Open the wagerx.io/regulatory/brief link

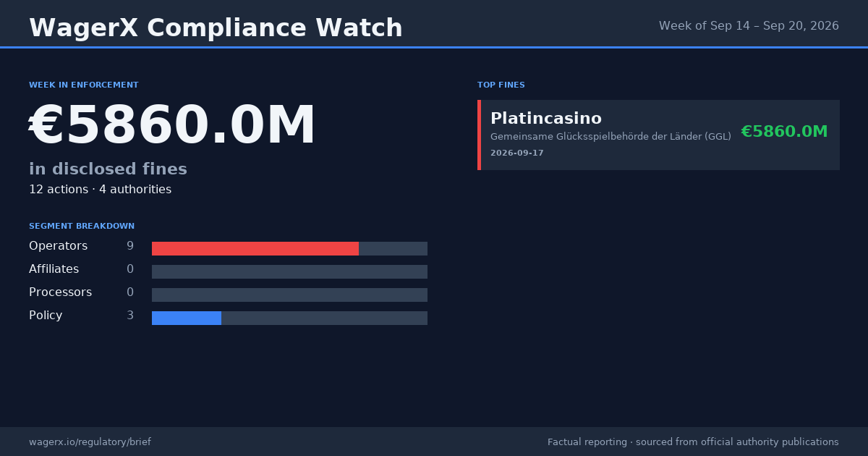point(90,442)
